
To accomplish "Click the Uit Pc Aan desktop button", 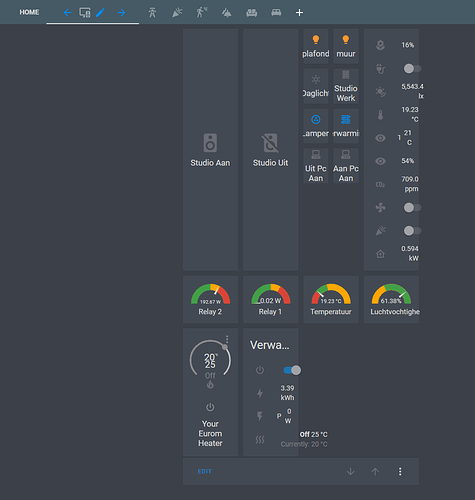I will (x=316, y=166).
